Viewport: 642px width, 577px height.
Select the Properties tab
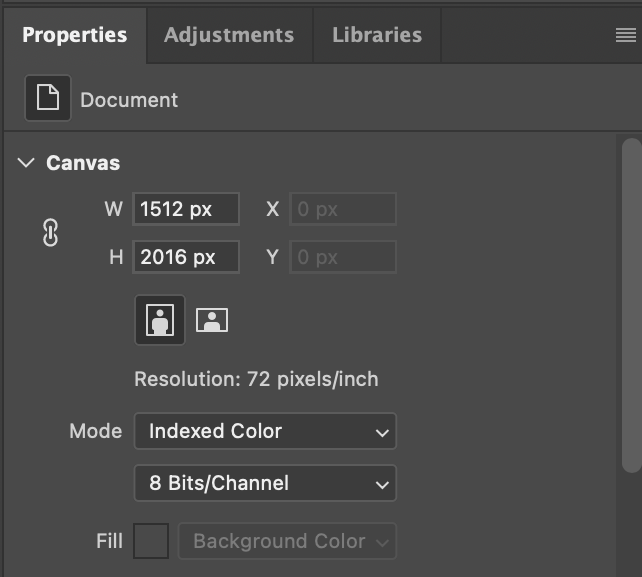pos(74,35)
